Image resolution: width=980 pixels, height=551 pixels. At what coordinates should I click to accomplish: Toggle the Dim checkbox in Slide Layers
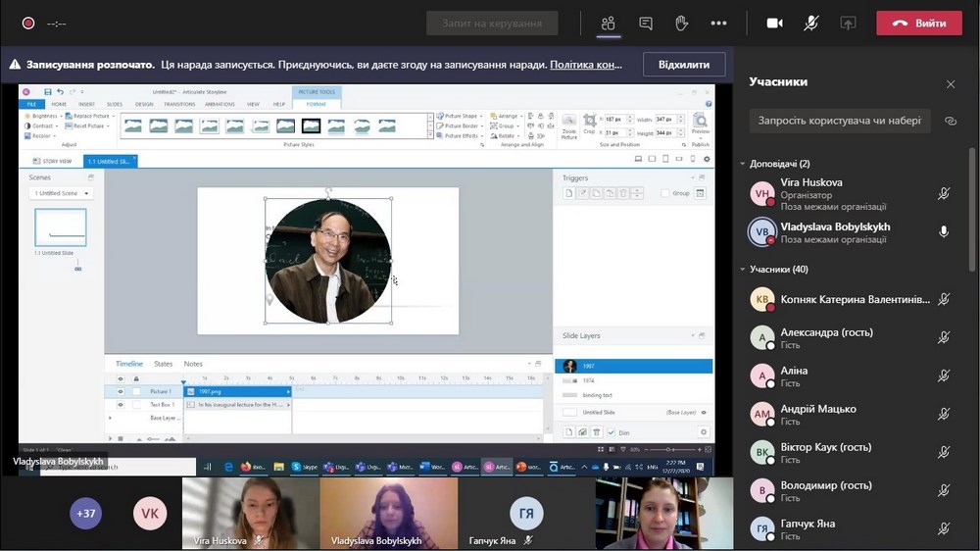(x=612, y=432)
